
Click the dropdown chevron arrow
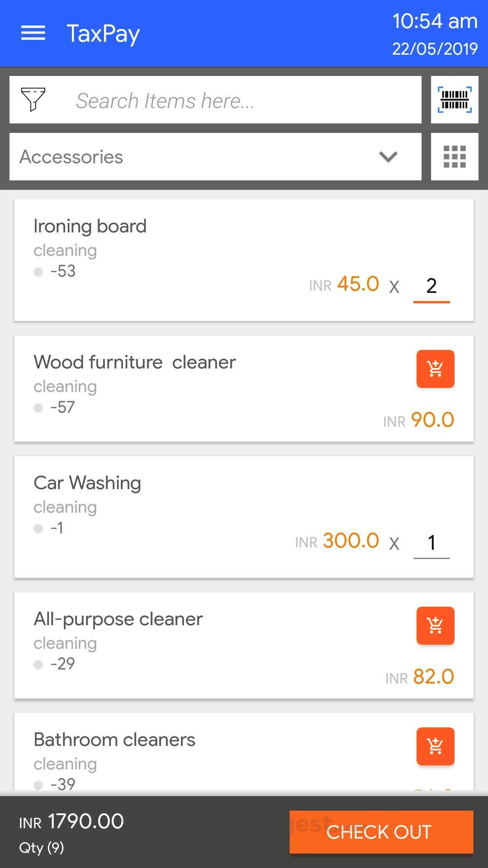pyautogui.click(x=388, y=157)
